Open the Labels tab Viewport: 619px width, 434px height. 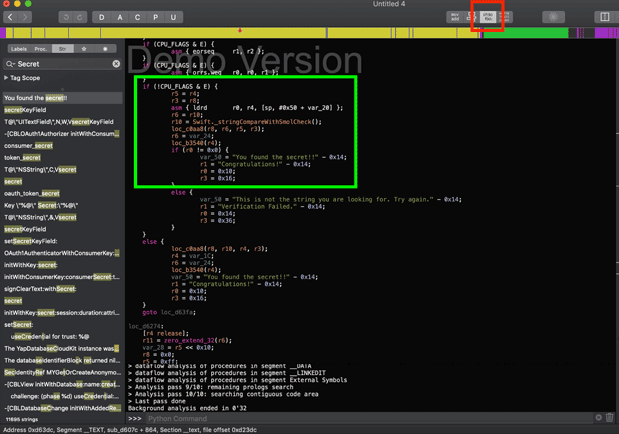coord(19,49)
